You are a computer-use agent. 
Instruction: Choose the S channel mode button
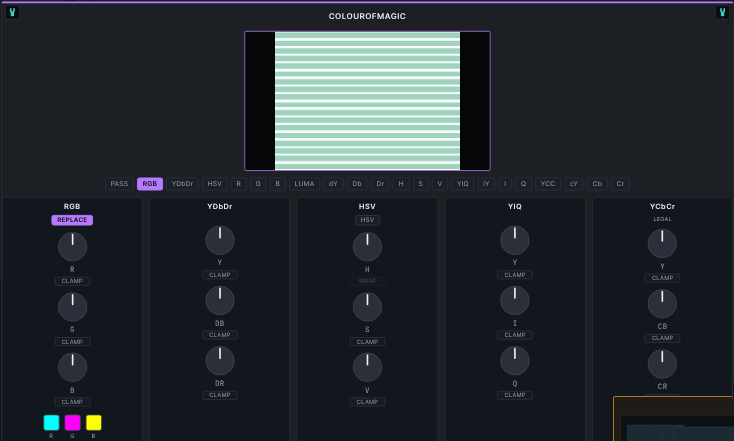[x=420, y=184]
